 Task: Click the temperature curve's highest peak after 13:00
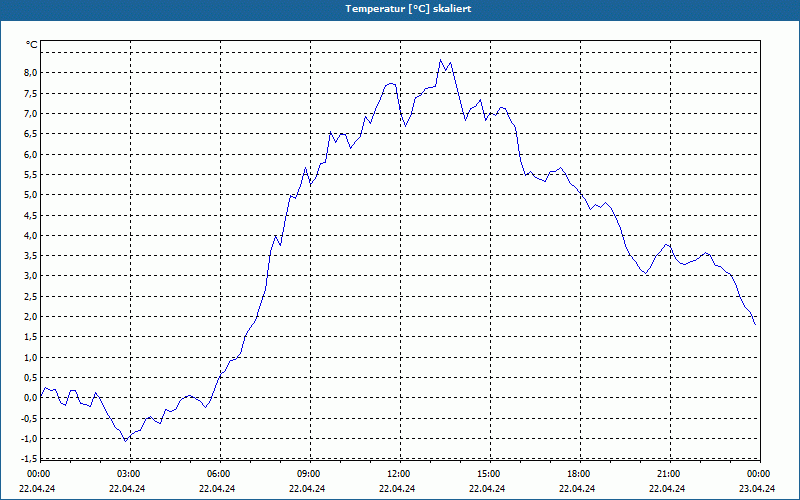point(440,60)
